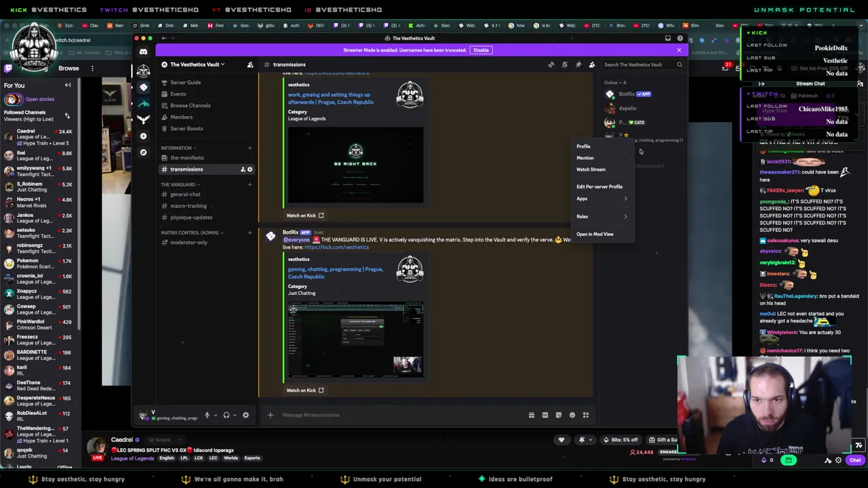Open headphone output options arrow
This screenshot has height=488, width=868.
(x=235, y=415)
